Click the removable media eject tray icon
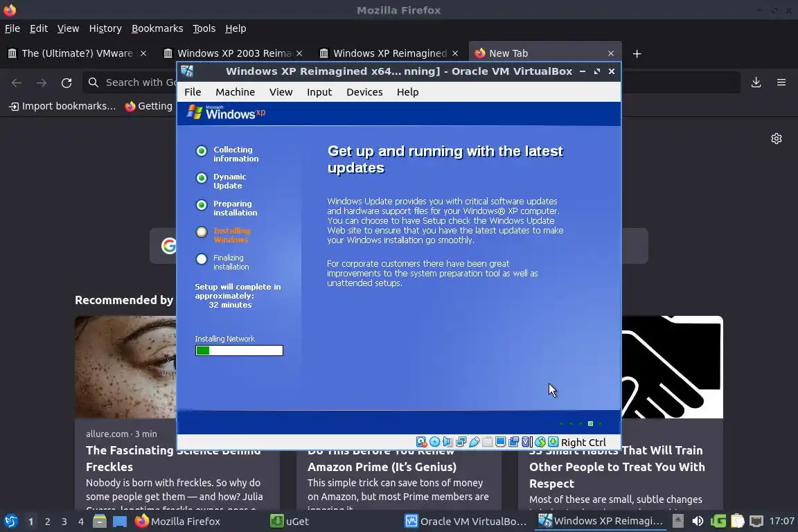The width and height of the screenshot is (798, 532). click(678, 521)
